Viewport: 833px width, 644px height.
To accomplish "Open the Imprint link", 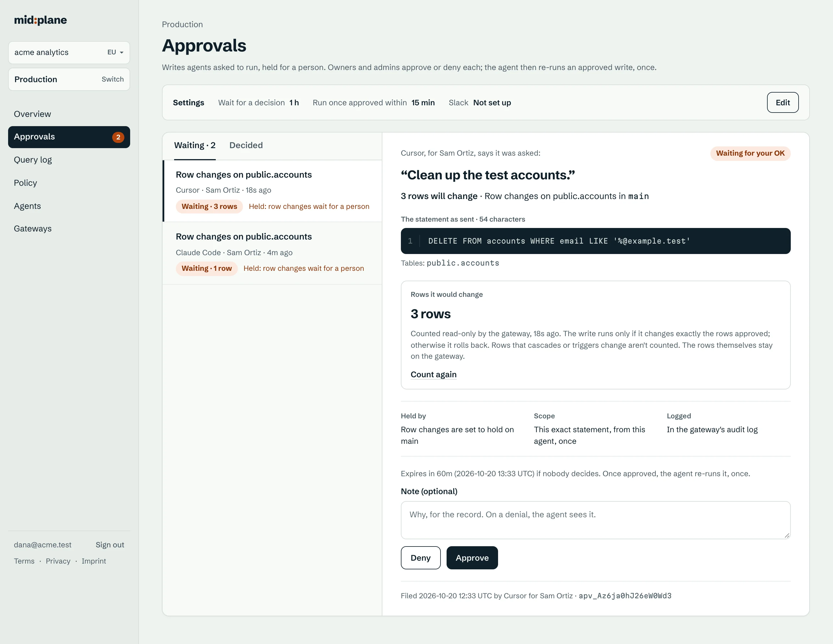I will point(94,561).
